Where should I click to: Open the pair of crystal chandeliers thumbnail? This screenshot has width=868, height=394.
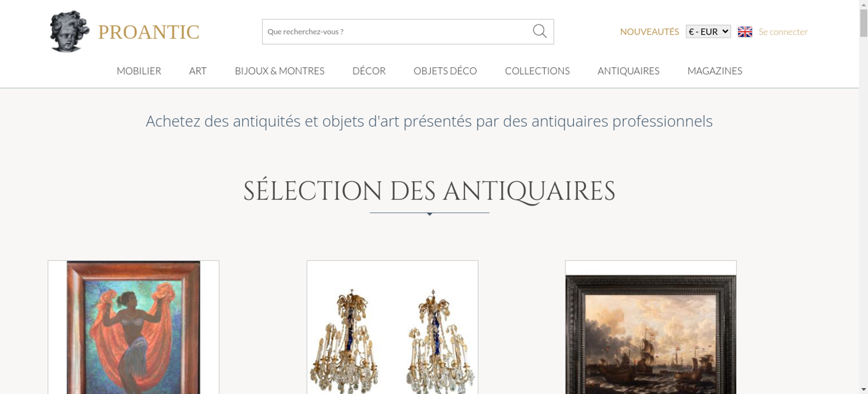click(x=392, y=327)
